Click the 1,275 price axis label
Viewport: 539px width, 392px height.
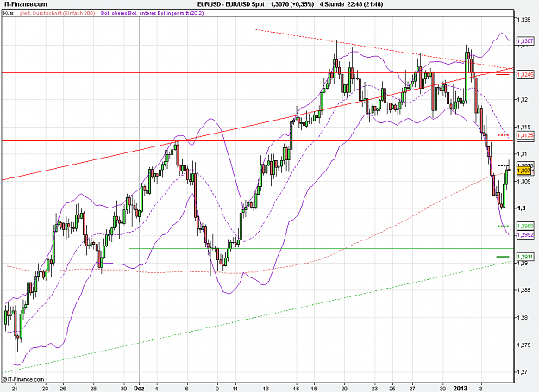click(x=524, y=345)
